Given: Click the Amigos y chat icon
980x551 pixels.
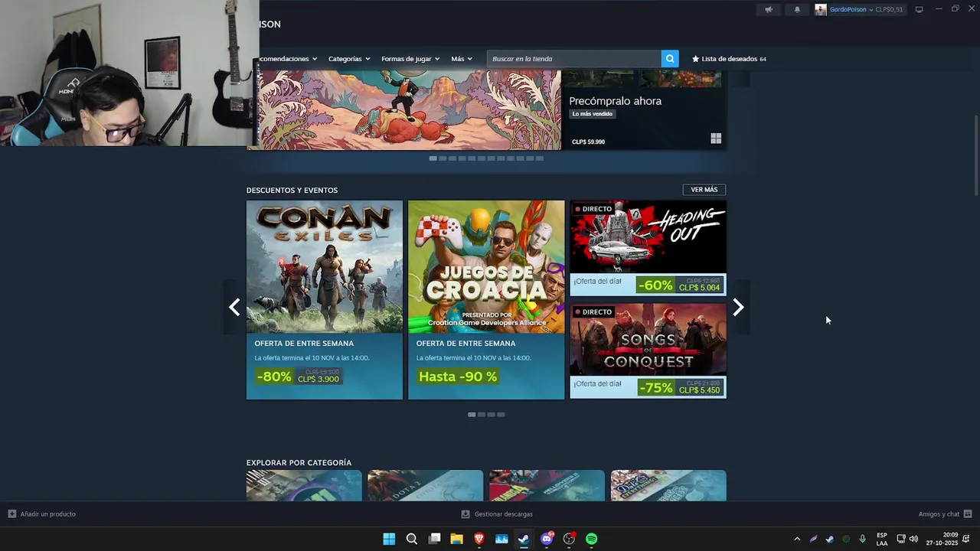Looking at the screenshot, I should pos(968,514).
